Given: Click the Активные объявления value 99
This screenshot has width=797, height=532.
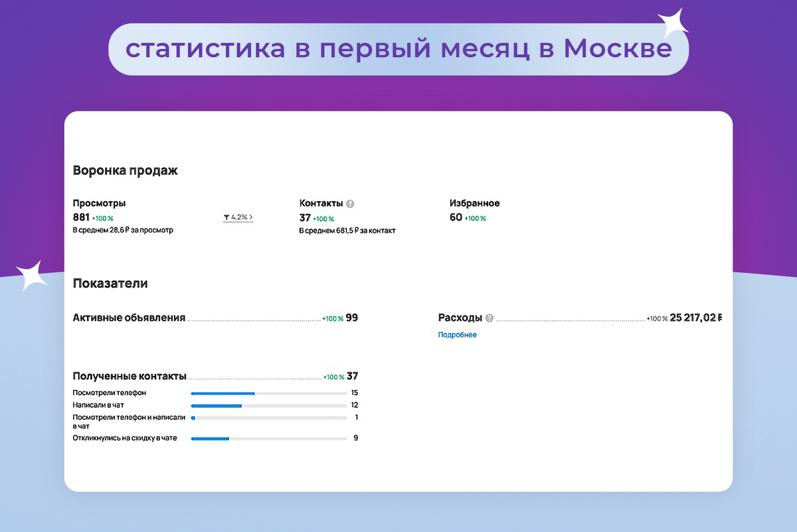Looking at the screenshot, I should pyautogui.click(x=352, y=318).
